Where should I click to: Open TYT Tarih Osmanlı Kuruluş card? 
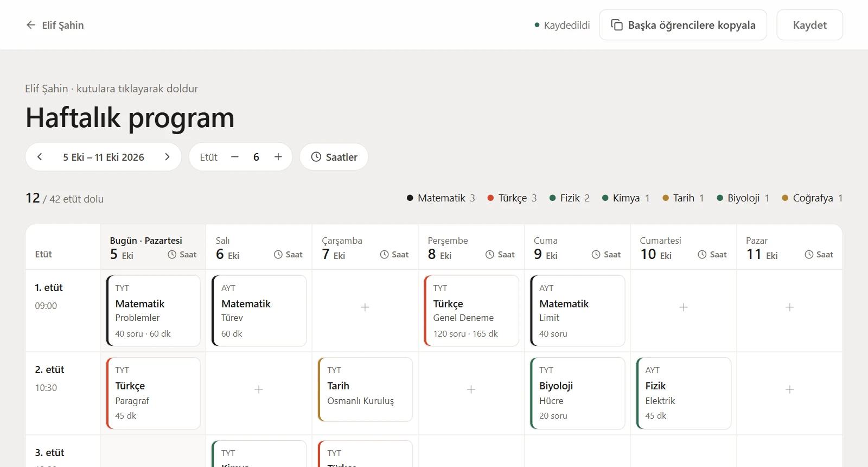[x=366, y=389]
